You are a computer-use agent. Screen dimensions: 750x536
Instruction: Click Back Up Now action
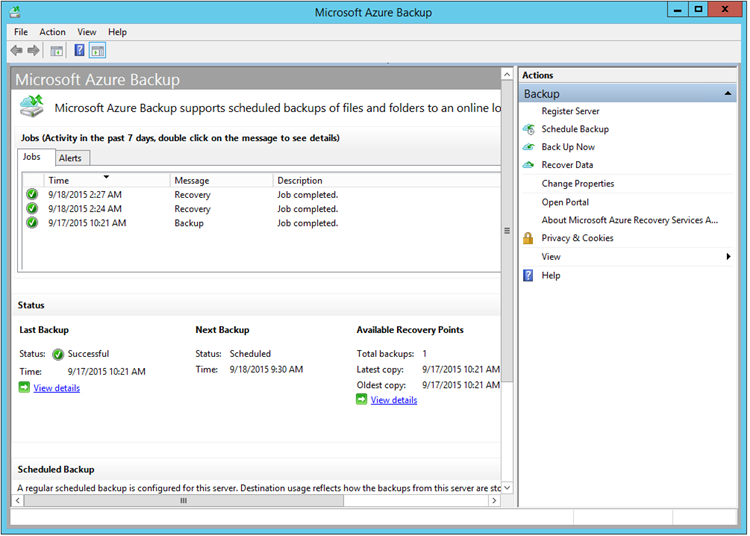568,147
